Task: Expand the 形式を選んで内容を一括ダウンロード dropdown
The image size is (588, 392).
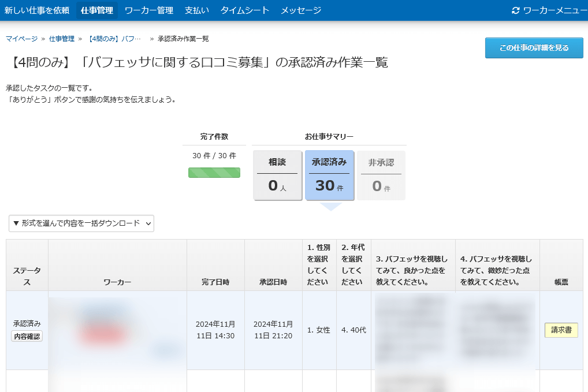Action: coord(81,223)
